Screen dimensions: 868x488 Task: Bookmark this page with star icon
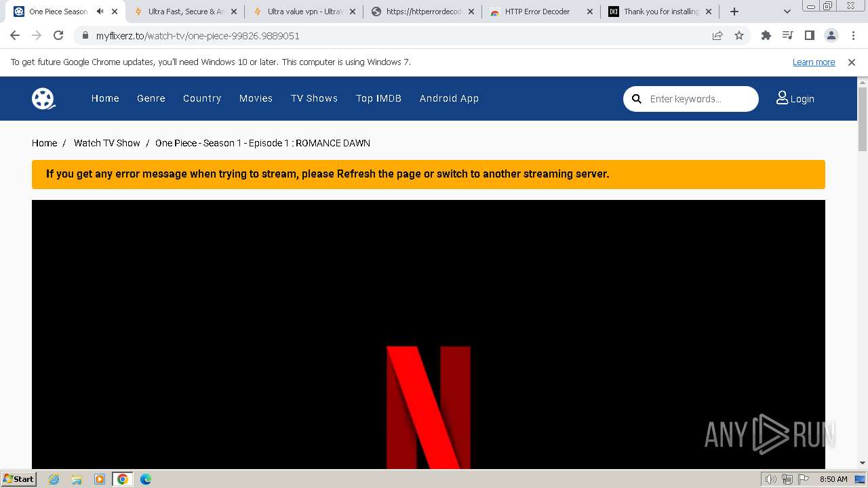point(739,35)
